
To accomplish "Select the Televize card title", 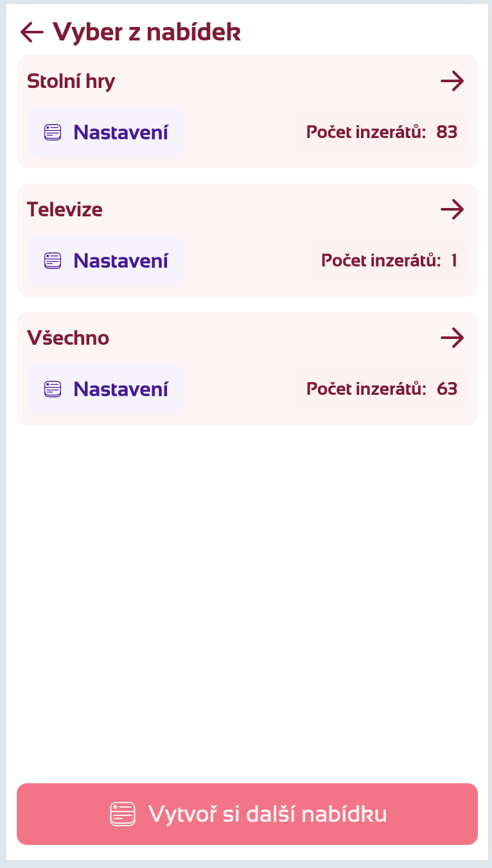I will (64, 209).
